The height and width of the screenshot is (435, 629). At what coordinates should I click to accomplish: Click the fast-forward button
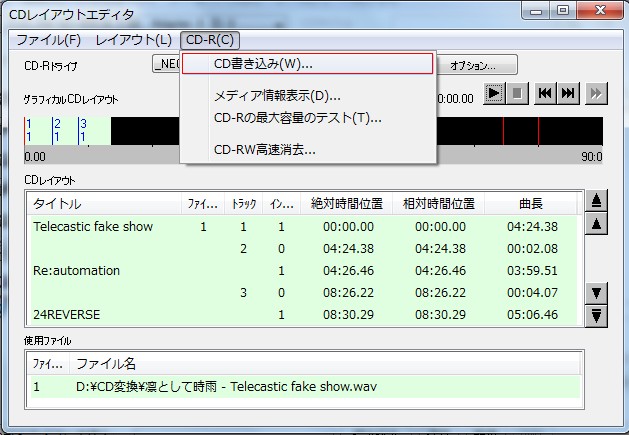[x=596, y=93]
